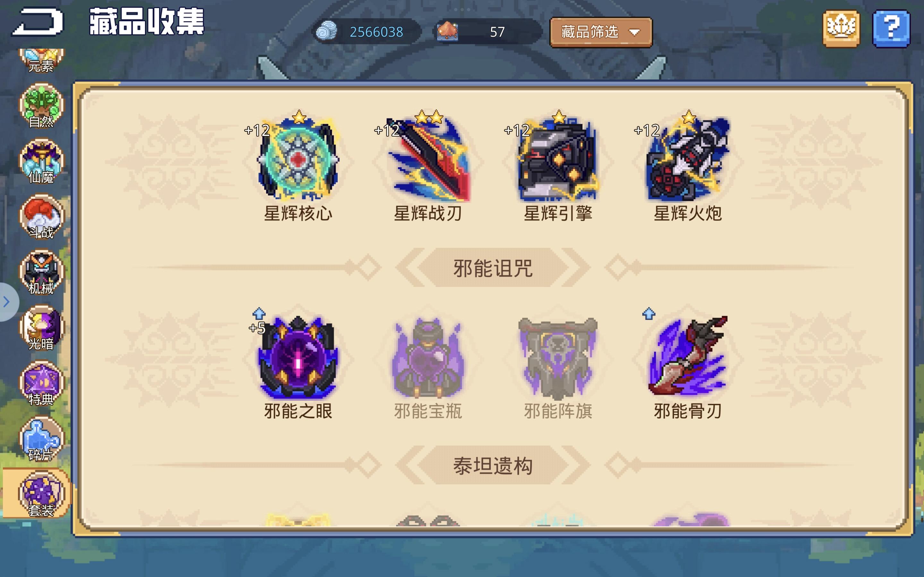924x577 pixels.
Task: Open the 碎片 fragments tab
Action: tap(41, 439)
